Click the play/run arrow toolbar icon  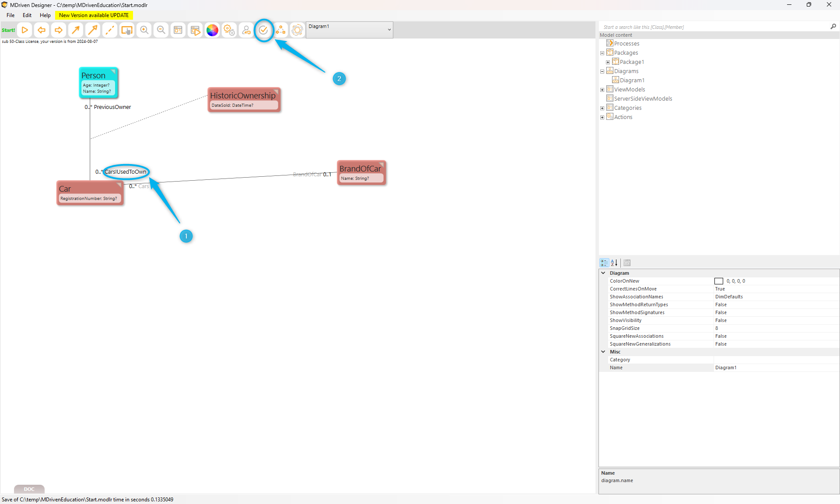[25, 30]
